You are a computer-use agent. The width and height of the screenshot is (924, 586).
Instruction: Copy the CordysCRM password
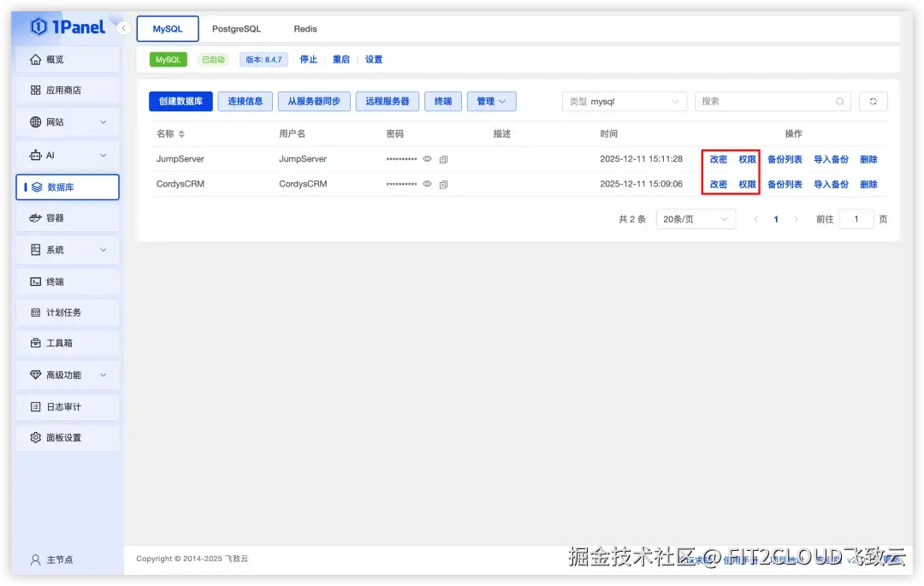tap(444, 184)
